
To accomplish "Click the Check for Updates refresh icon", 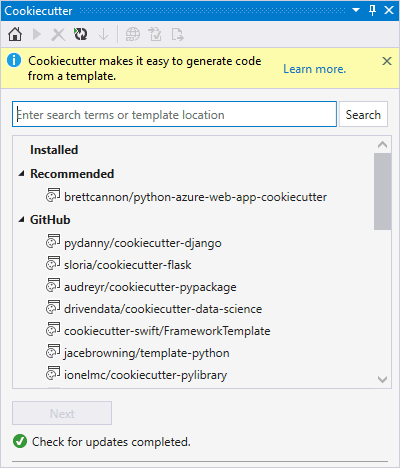I will tap(80, 34).
